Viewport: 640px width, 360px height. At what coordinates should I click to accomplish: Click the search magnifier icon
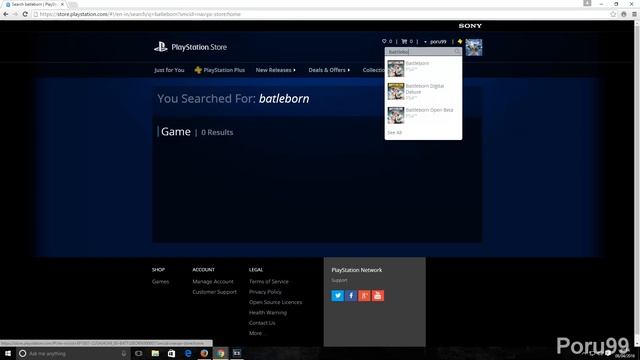[x=458, y=52]
